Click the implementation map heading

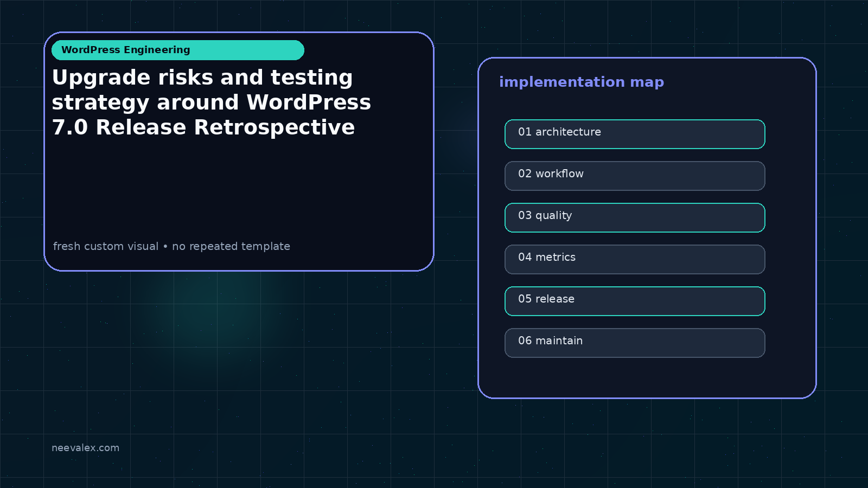[582, 82]
